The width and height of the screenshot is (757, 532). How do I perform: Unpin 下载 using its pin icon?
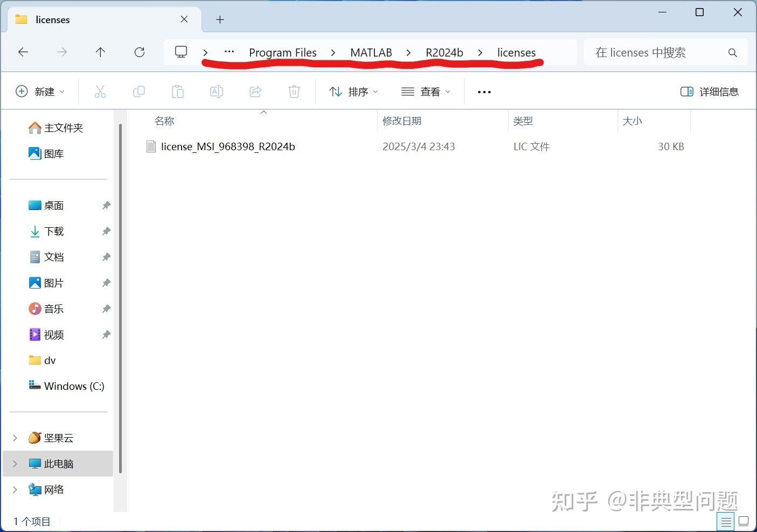(x=106, y=231)
